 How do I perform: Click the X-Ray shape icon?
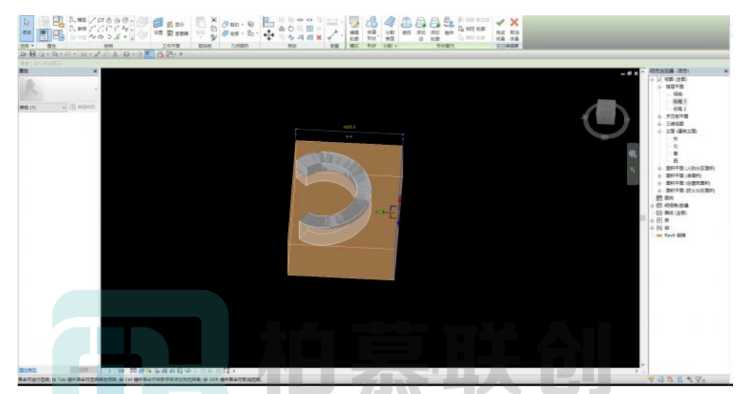[406, 23]
